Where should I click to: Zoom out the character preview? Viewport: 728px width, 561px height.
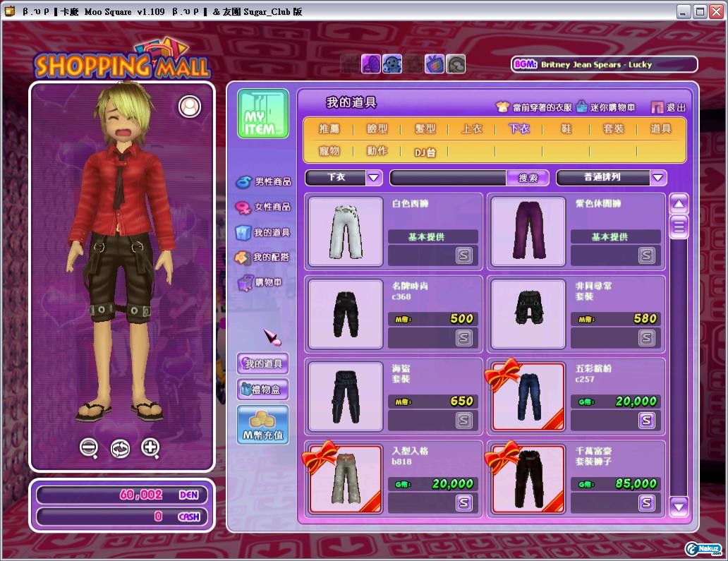(89, 447)
